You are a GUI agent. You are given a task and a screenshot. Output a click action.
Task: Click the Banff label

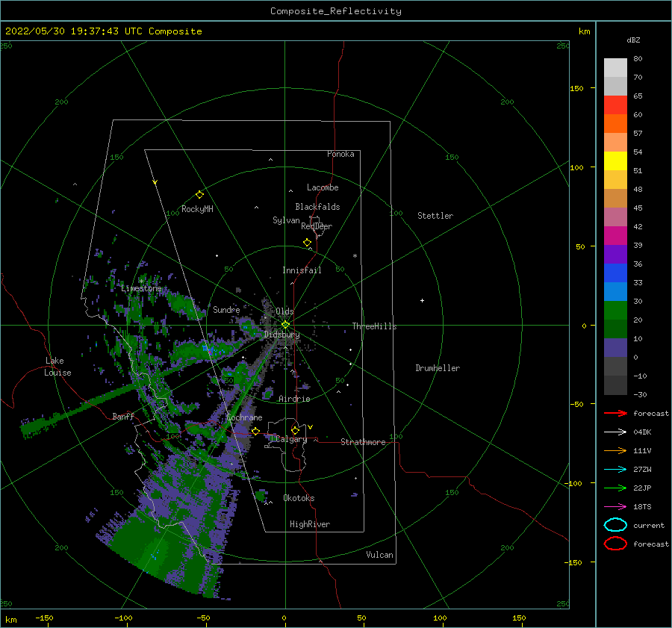pos(123,416)
